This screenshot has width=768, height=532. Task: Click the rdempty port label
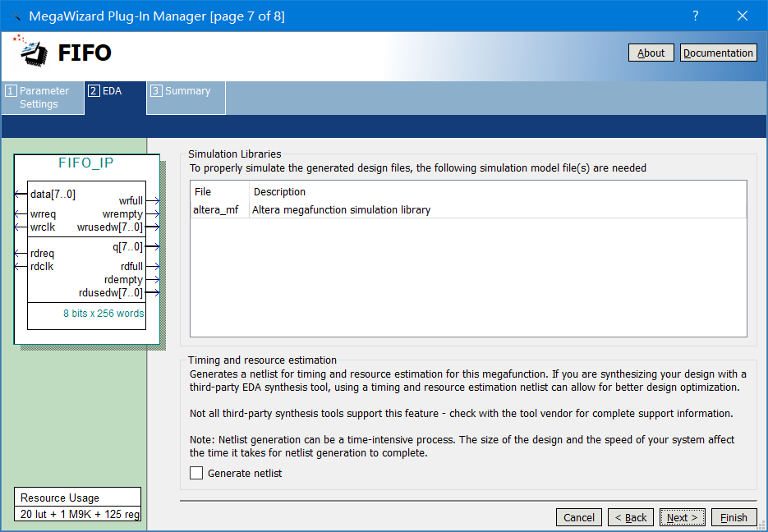point(123,279)
